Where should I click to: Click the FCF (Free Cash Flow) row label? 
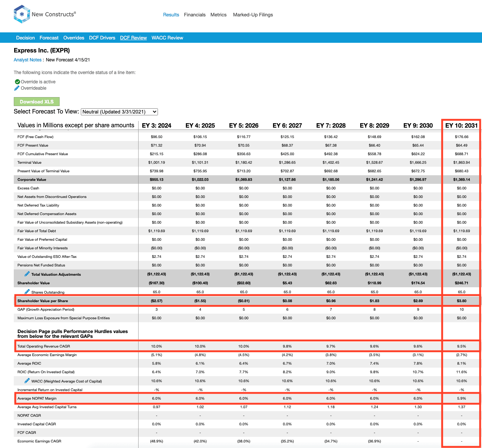pyautogui.click(x=35, y=137)
